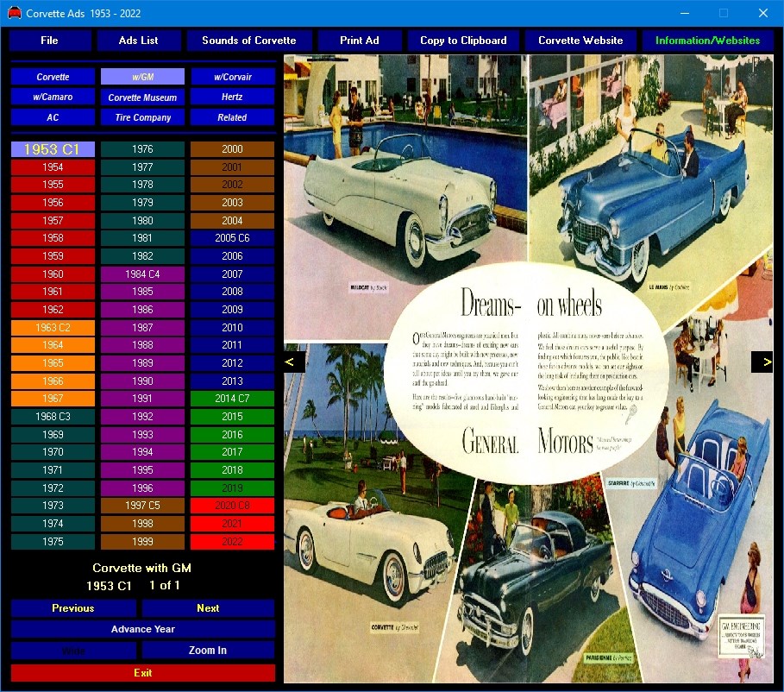The image size is (784, 692).
Task: Click Print Ad in the menu bar
Action: 360,41
